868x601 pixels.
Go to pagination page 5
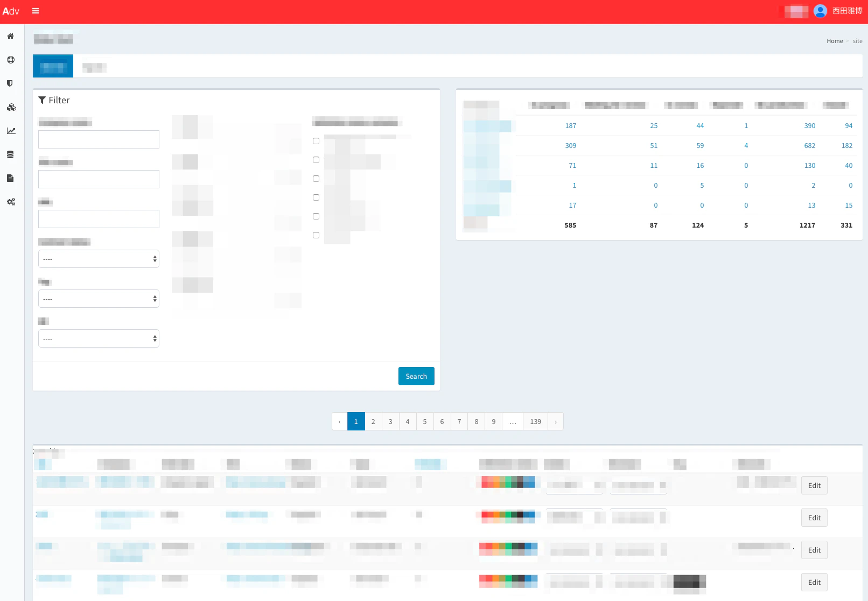click(x=425, y=422)
